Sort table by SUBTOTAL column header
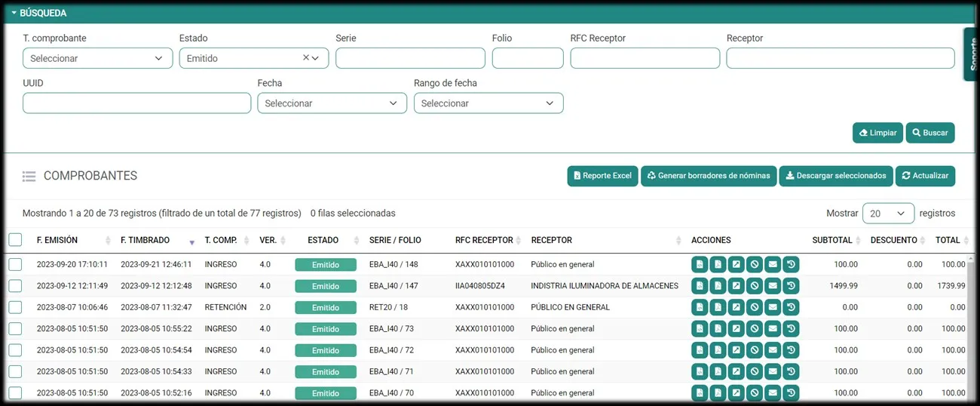980x406 pixels. tap(831, 240)
